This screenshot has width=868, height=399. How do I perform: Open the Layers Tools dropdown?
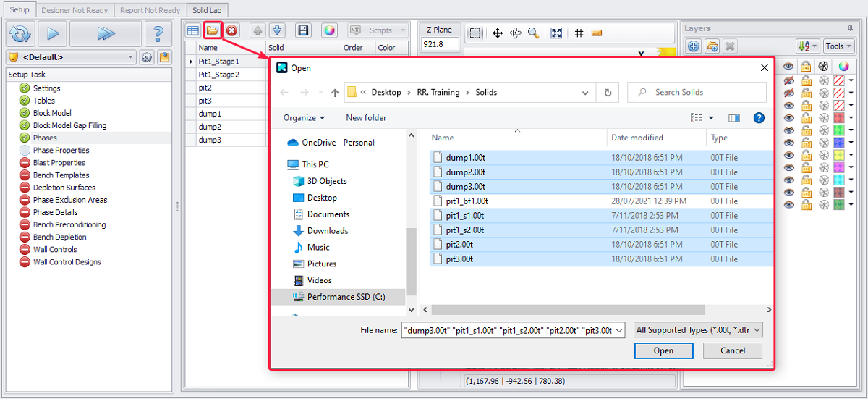(x=838, y=46)
